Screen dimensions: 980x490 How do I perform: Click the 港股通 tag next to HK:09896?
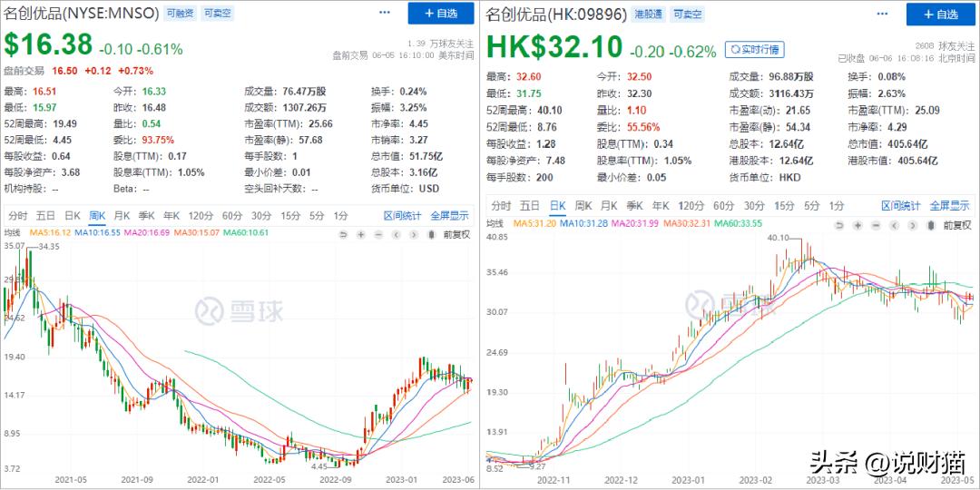pos(648,13)
